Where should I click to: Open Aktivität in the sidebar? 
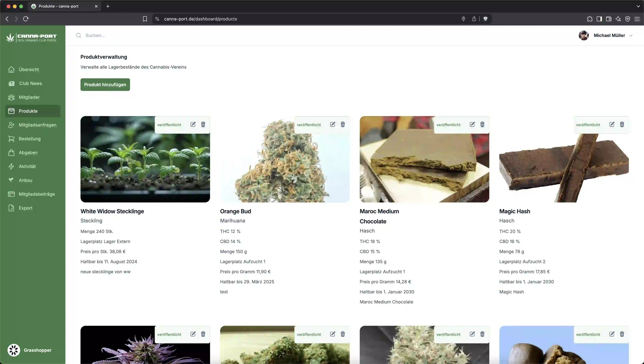pyautogui.click(x=33, y=166)
